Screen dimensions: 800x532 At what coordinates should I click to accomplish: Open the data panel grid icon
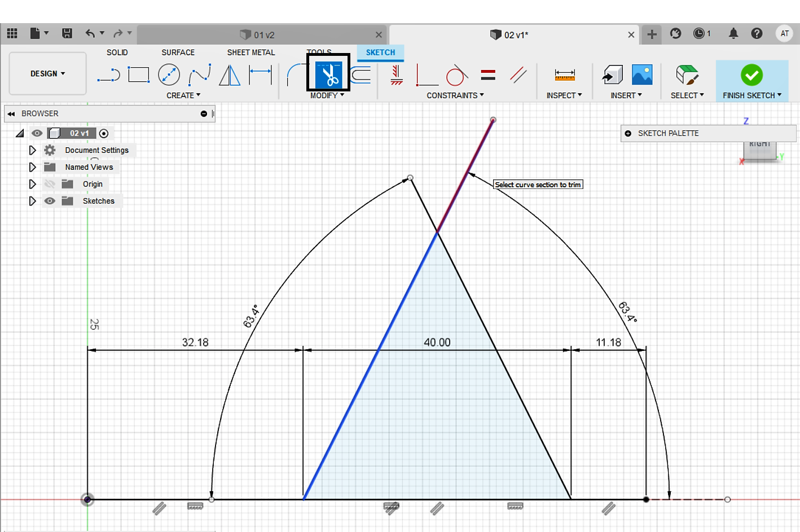12,33
